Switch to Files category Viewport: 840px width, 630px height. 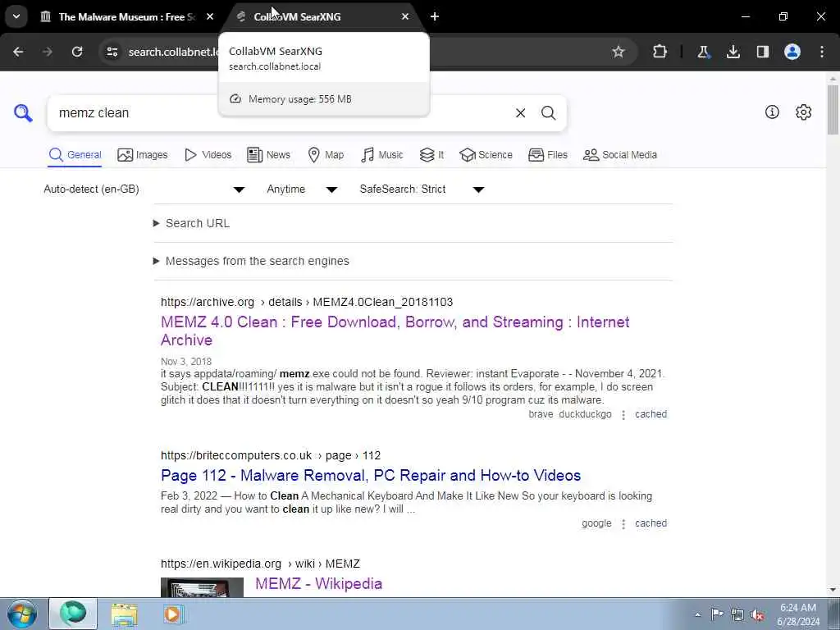tap(547, 155)
